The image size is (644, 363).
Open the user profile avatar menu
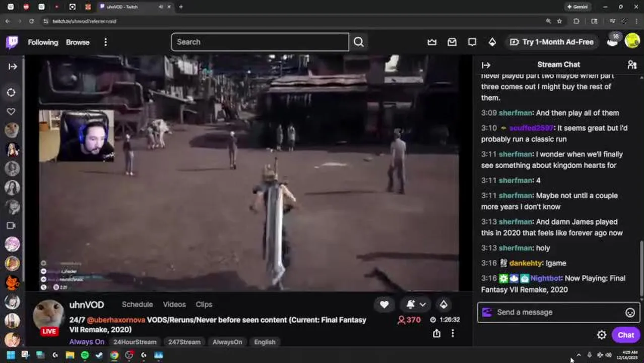click(632, 41)
